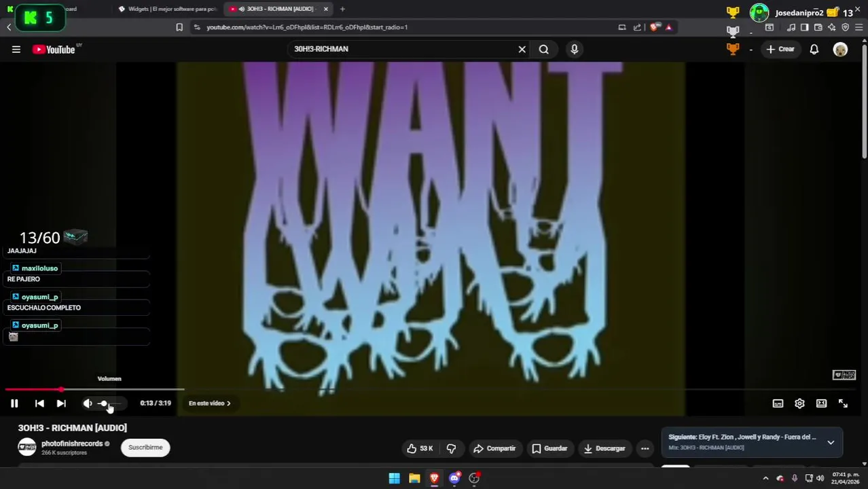The width and height of the screenshot is (868, 489).
Task: Open Windows Start menu
Action: click(394, 478)
